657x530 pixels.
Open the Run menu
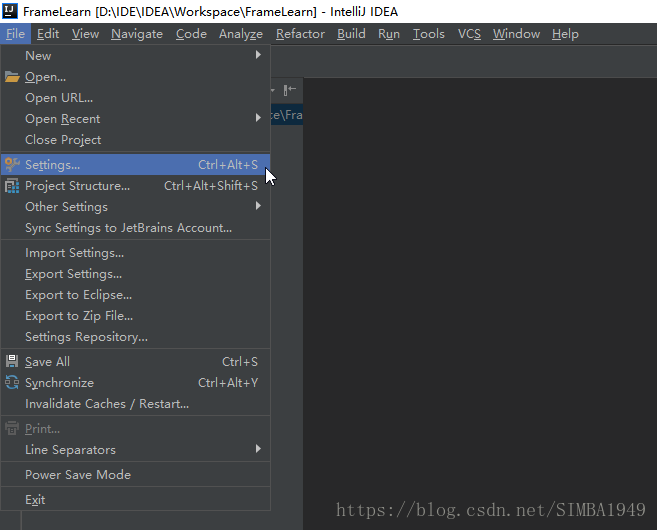389,34
